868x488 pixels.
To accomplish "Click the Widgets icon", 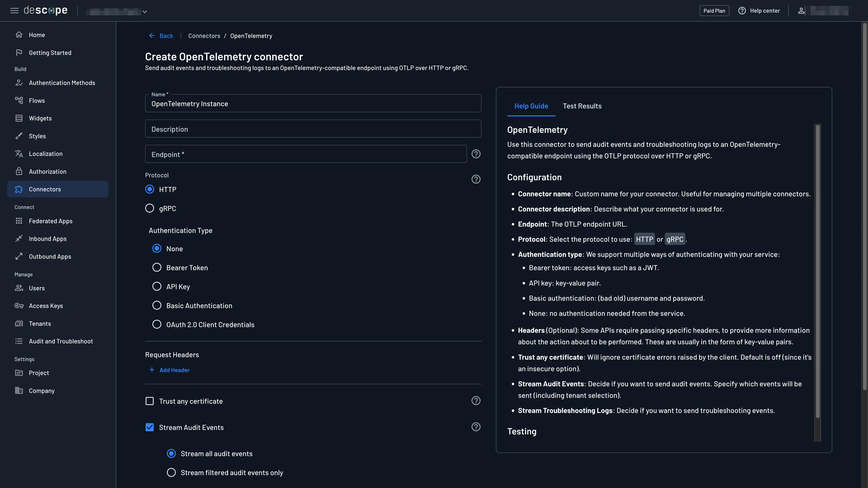I will point(19,118).
